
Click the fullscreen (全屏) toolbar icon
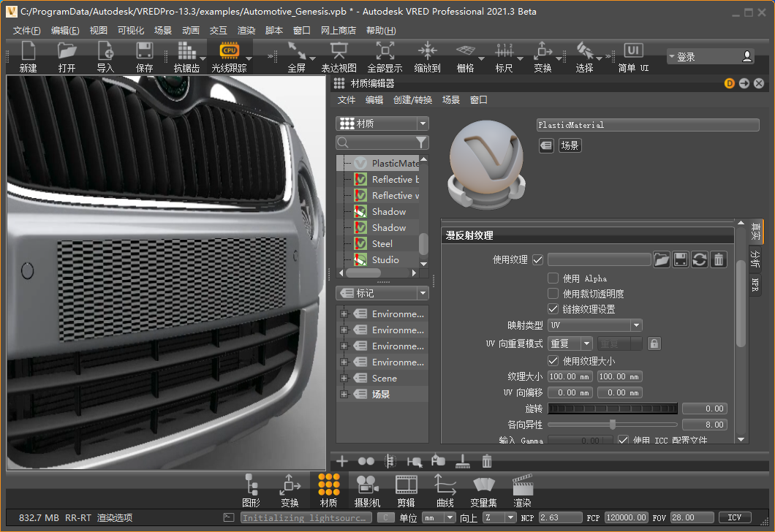tap(296, 50)
